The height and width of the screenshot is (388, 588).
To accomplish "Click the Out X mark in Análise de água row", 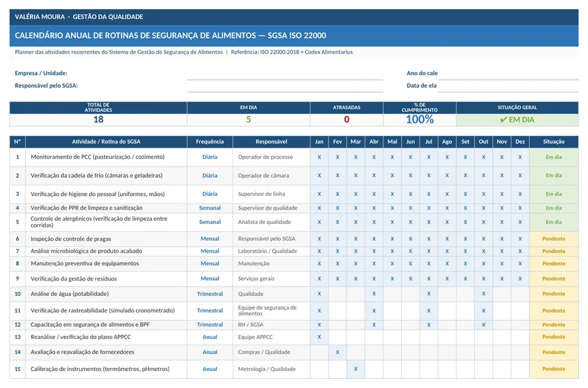I will (x=483, y=294).
